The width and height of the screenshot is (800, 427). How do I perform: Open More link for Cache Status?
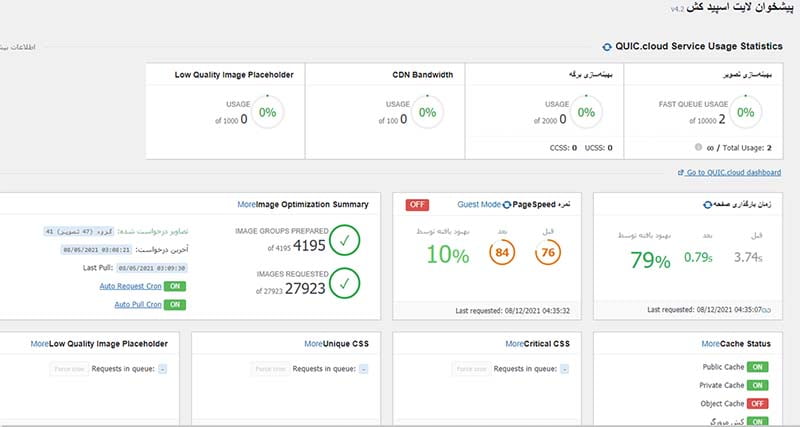point(710,344)
